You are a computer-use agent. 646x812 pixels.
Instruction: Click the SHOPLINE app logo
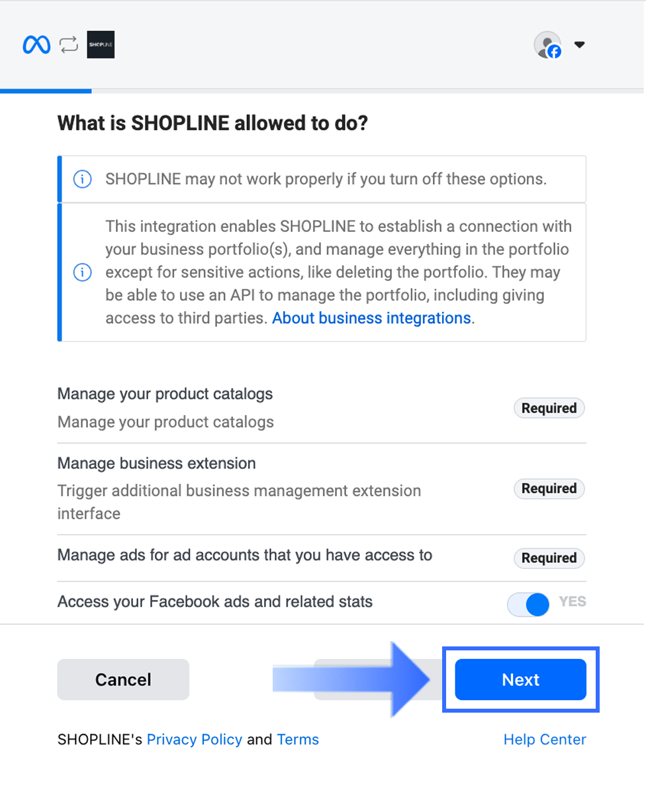101,45
